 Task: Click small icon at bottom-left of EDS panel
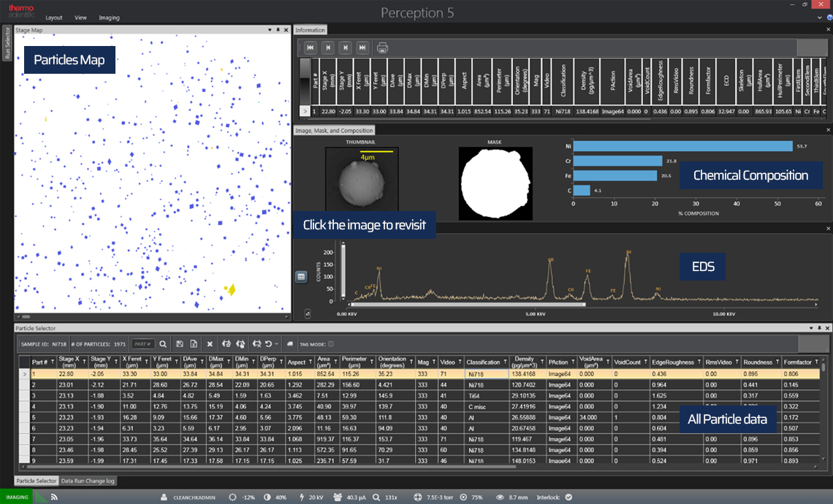[308, 314]
